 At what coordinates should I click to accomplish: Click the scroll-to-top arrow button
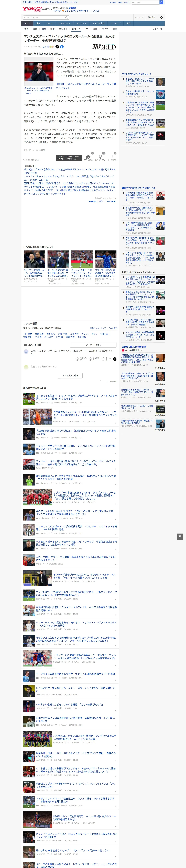(180, 537)
